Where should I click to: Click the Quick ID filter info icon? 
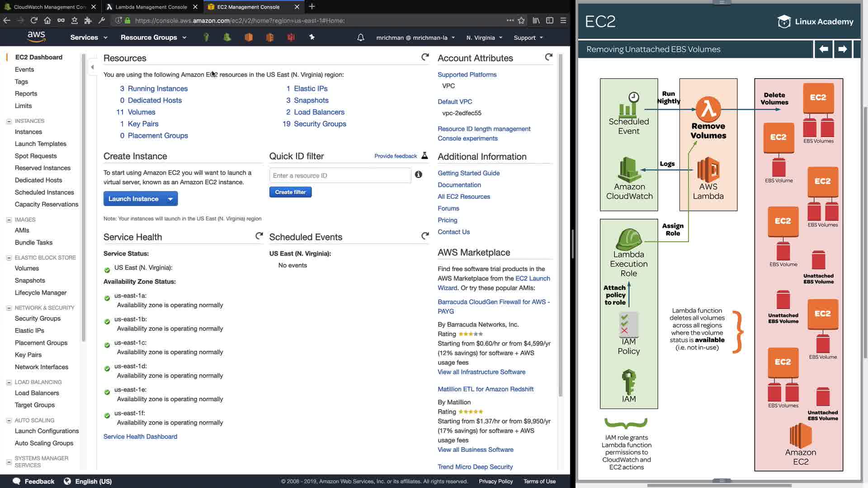click(419, 175)
